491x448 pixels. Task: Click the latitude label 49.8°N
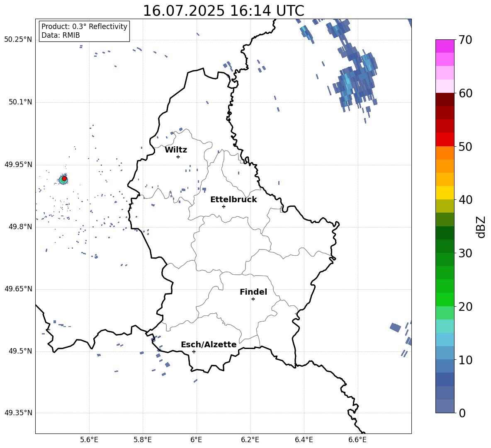click(20, 227)
